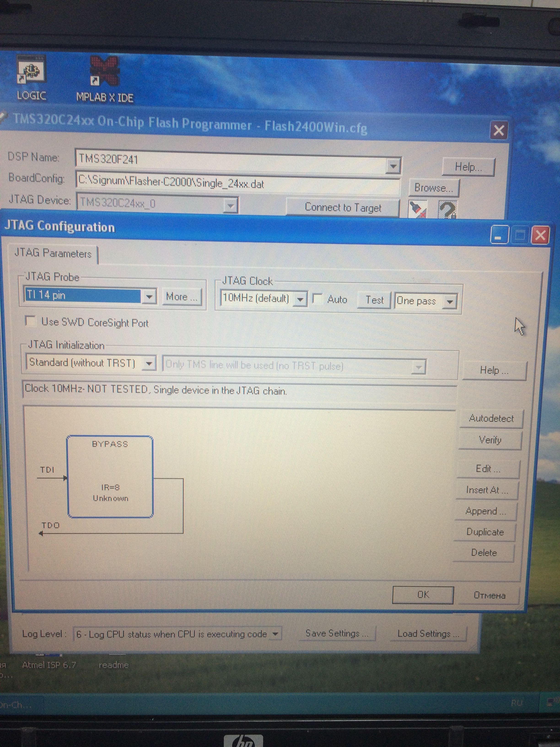Click the RU language indicator in taskbar
This screenshot has width=560, height=747.
point(517,703)
